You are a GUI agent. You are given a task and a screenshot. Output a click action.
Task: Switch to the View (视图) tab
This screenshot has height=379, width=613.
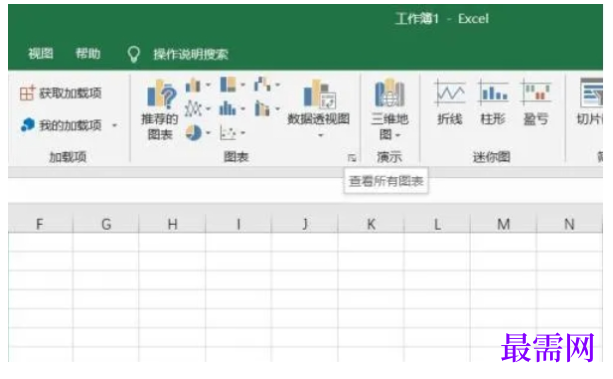pos(41,54)
